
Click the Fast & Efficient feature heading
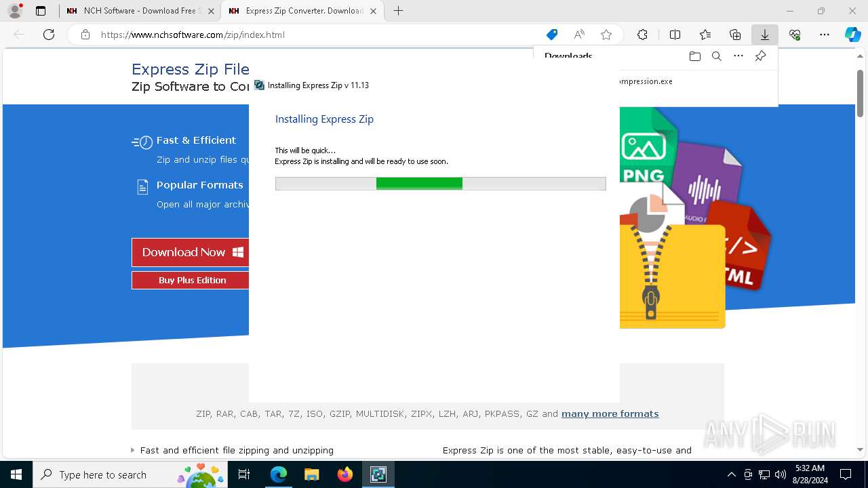(196, 140)
